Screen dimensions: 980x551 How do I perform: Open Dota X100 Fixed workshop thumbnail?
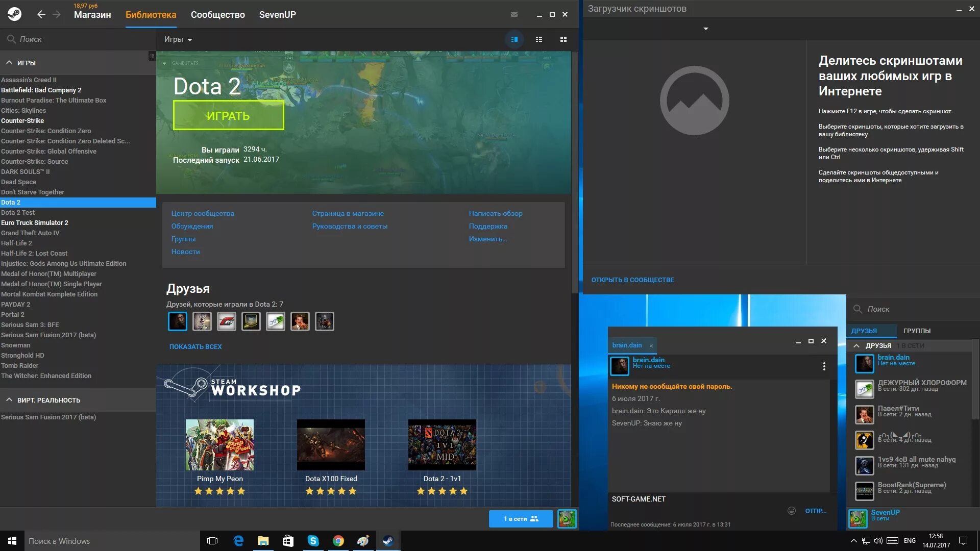pos(331,445)
